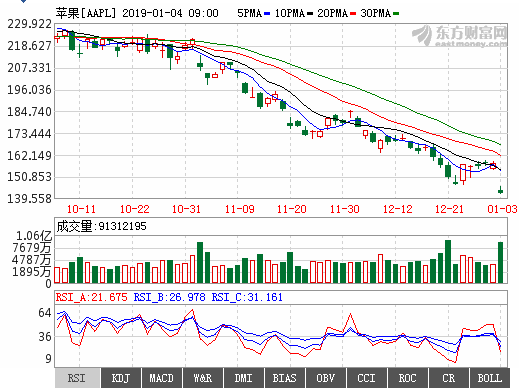Click the 9 RSI axis label
The image size is (520, 391).
[x=49, y=359]
